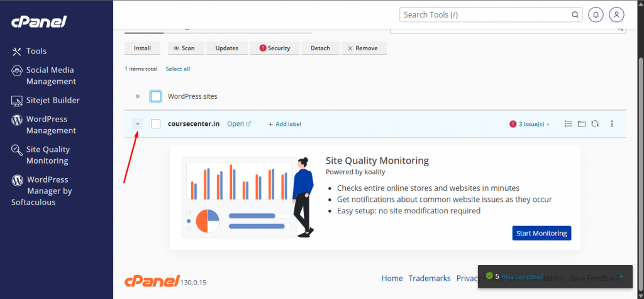This screenshot has width=644, height=299.
Task: Click the cPanel footer logo
Action: 152,281
